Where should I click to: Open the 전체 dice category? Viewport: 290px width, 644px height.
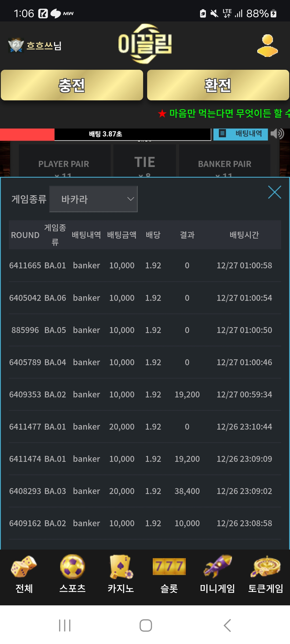pos(24,574)
